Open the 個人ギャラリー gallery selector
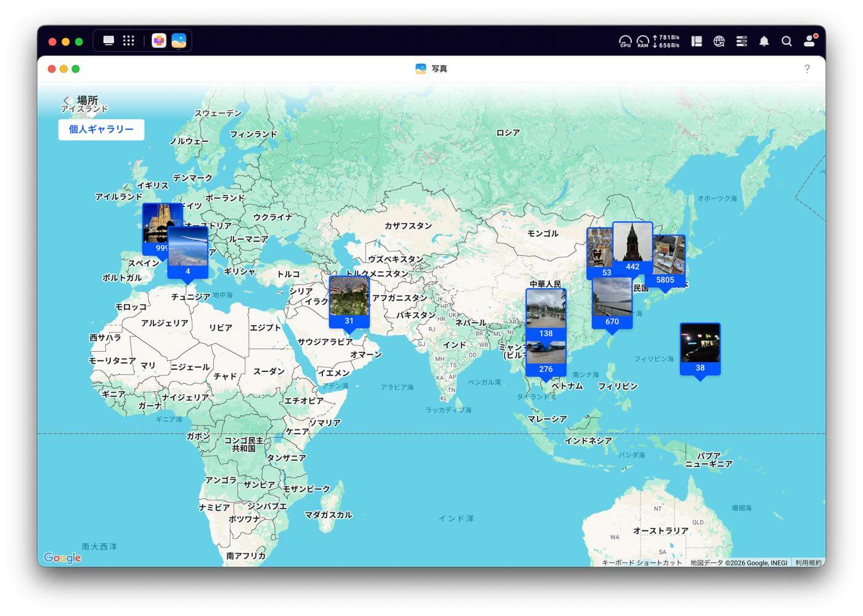Screen dimensions: 863x616 tap(101, 129)
